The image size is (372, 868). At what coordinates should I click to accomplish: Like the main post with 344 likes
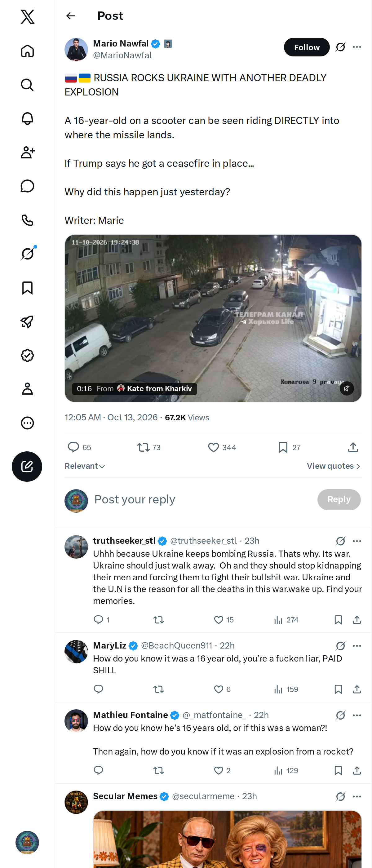coord(222,447)
